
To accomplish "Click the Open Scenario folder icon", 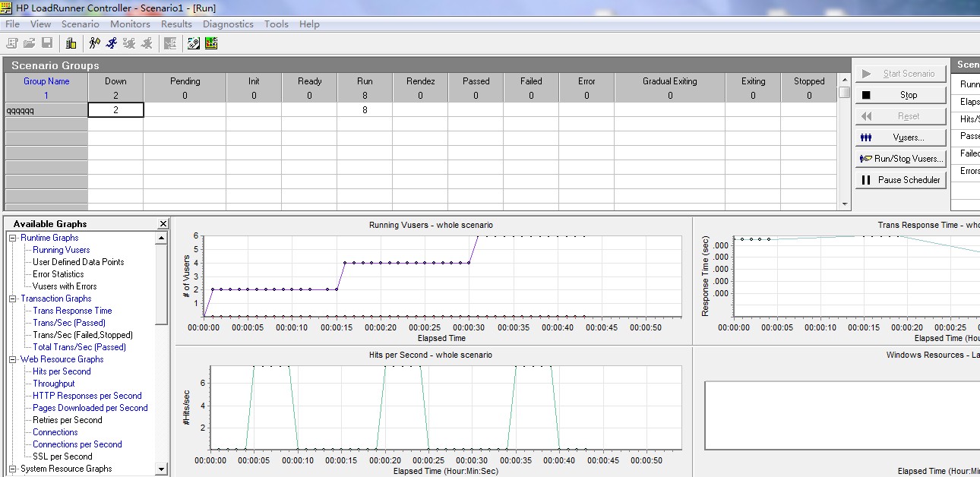I will (x=30, y=43).
